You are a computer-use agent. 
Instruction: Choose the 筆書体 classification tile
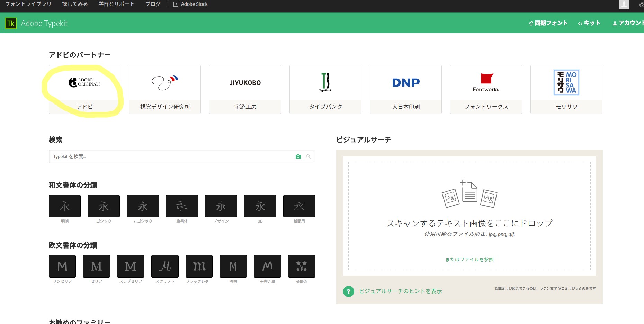[182, 206]
